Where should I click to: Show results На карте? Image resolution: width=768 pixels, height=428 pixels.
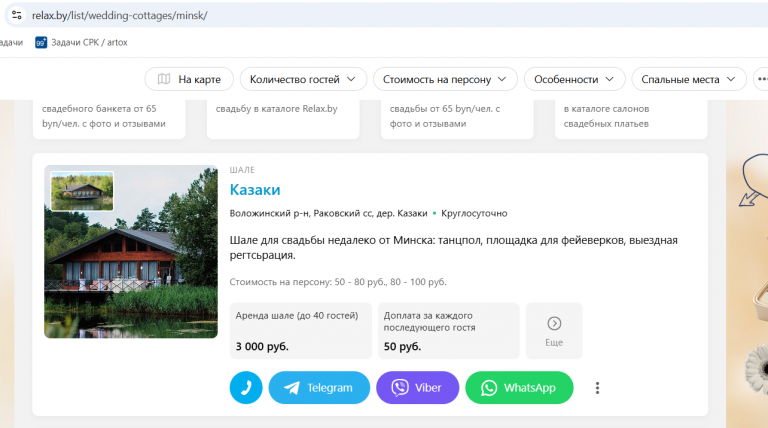pos(189,79)
